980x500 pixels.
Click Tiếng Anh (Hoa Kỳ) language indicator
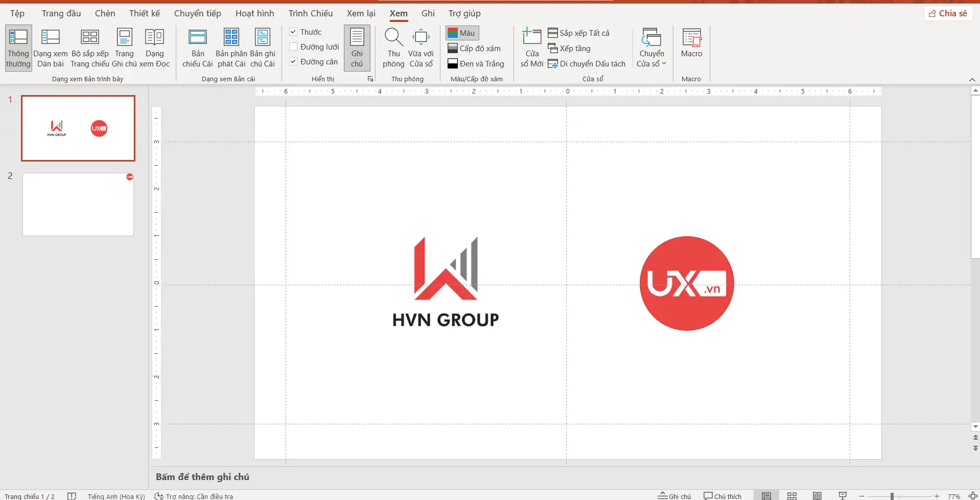click(x=116, y=496)
